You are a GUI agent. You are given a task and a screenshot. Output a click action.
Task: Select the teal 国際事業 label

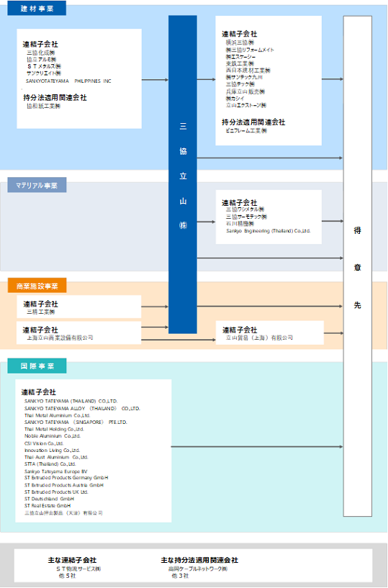37,366
